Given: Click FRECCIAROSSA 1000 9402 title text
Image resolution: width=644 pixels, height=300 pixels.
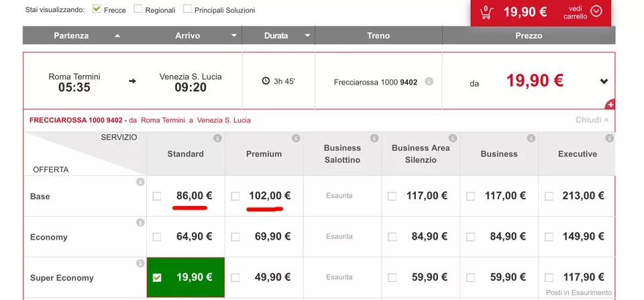Looking at the screenshot, I should click(x=76, y=120).
